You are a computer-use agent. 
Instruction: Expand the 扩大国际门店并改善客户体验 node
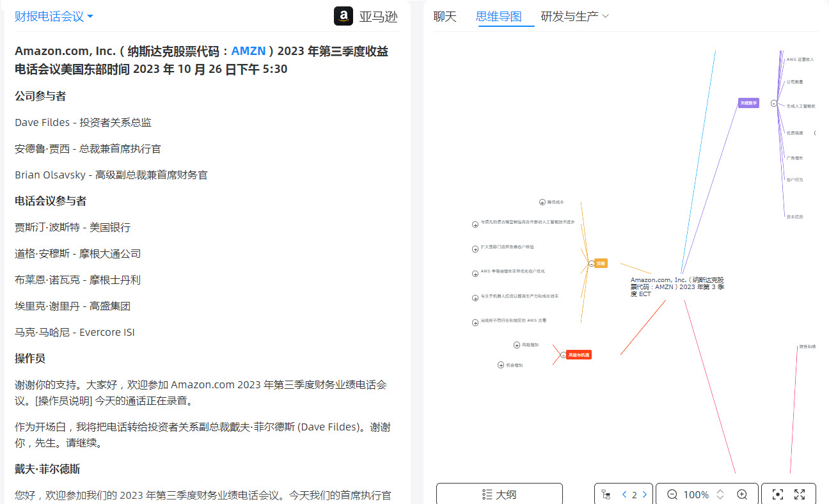(475, 249)
